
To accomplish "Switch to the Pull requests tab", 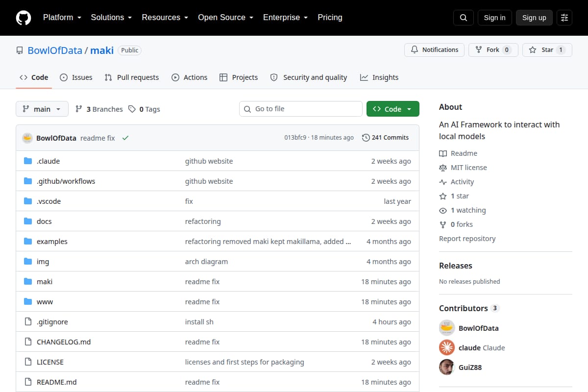I will coord(132,77).
